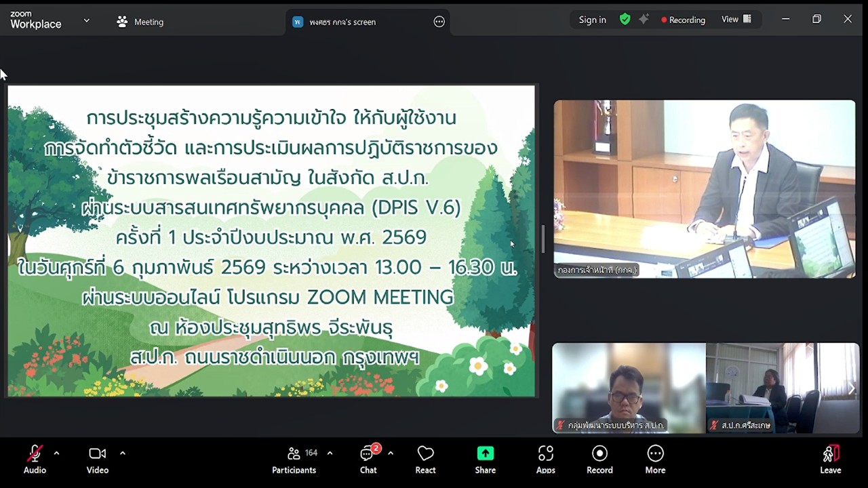This screenshot has width=868, height=488.
Task: Open the Chat panel dropdown caret
Action: coord(389,453)
